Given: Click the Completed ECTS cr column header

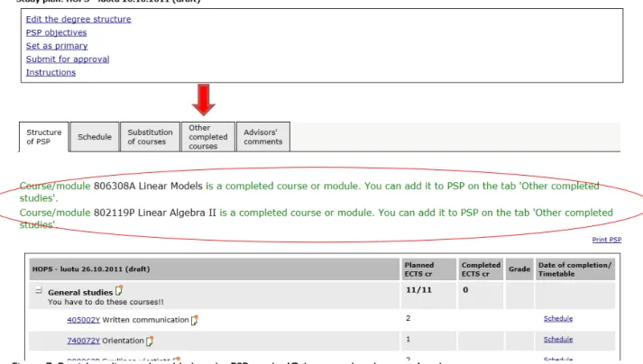Looking at the screenshot, I should pyautogui.click(x=481, y=269).
